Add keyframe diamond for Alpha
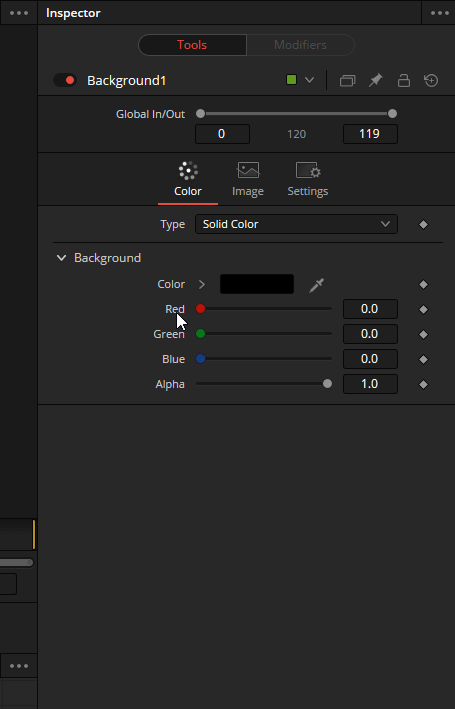455x709 pixels. (423, 384)
